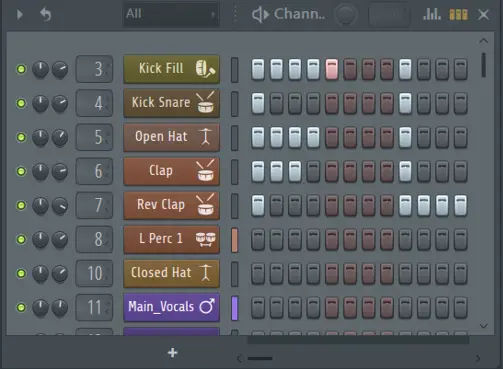Deselect the Main_Vocals channel selector
Image resolution: width=503 pixels, height=369 pixels.
click(x=235, y=308)
